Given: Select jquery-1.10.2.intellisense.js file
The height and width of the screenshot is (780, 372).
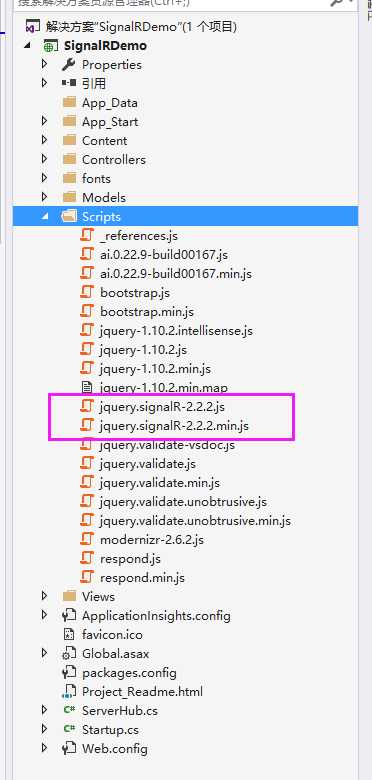Looking at the screenshot, I should 176,331.
